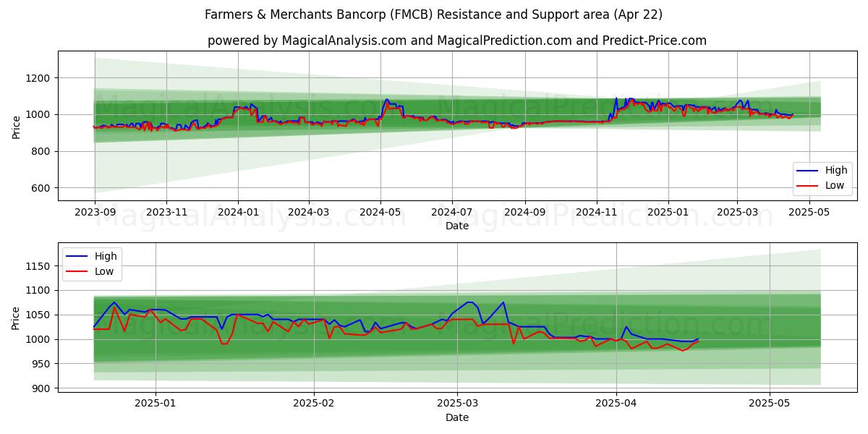The width and height of the screenshot is (868, 434).
Task: Click the 'Date' axis label under lower chart
Action: tap(457, 417)
